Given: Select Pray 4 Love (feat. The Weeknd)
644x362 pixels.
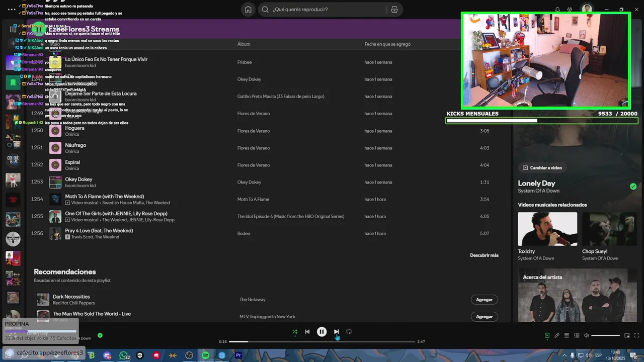Looking at the screenshot, I should coord(99,231).
